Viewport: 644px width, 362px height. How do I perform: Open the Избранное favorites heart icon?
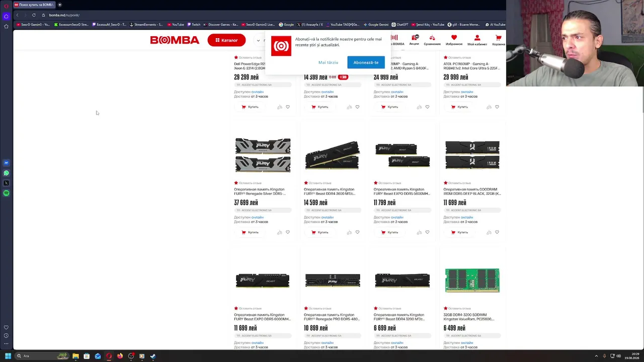coord(454,40)
